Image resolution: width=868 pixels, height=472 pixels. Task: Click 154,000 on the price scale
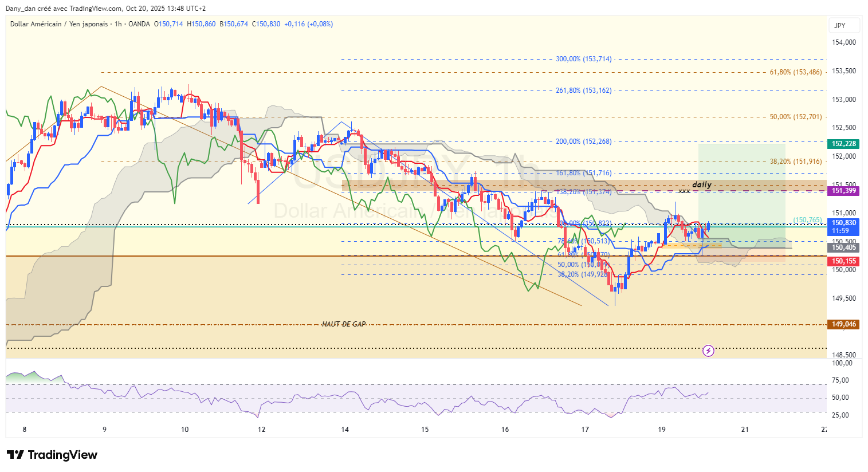(x=844, y=42)
